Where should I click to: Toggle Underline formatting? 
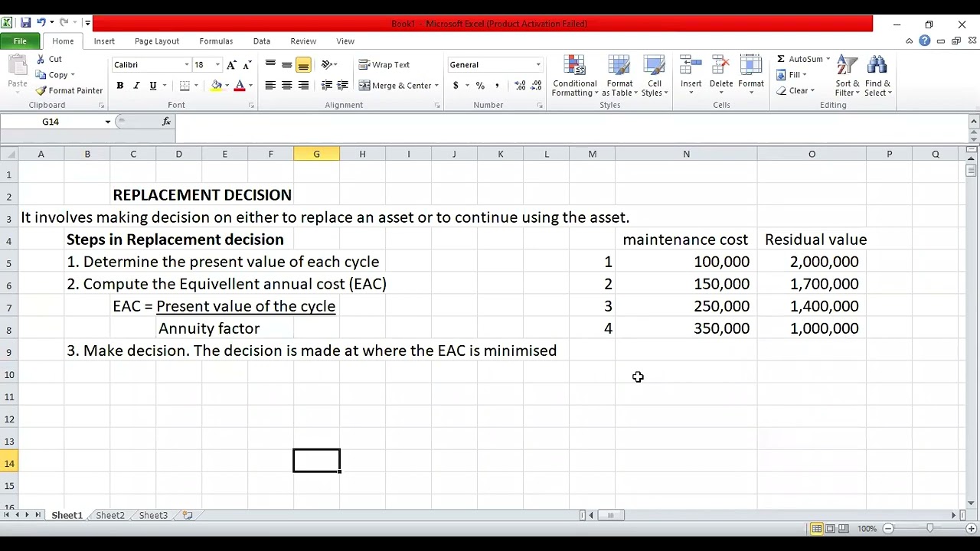pos(153,86)
